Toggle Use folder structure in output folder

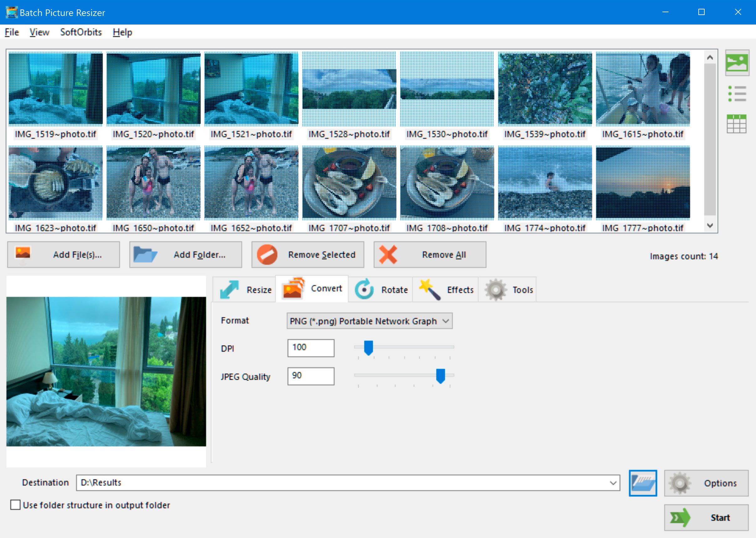(16, 505)
